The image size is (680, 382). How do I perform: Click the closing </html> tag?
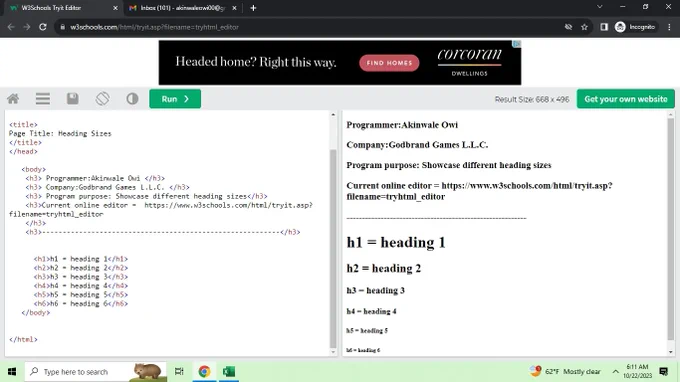point(23,340)
